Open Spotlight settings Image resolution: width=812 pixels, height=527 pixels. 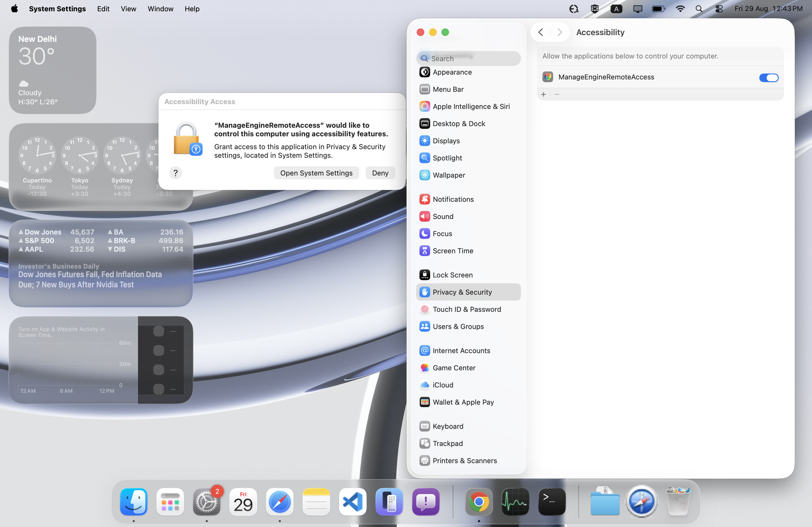tap(448, 158)
